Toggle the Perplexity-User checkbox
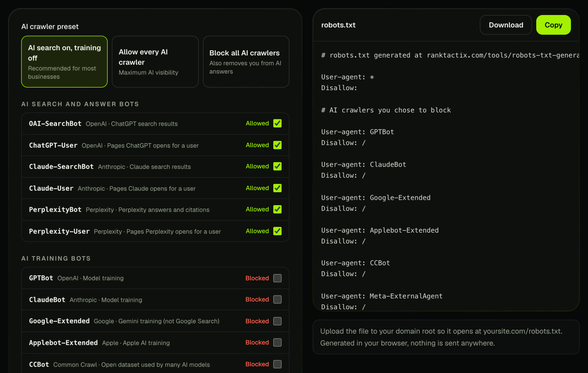 click(277, 231)
